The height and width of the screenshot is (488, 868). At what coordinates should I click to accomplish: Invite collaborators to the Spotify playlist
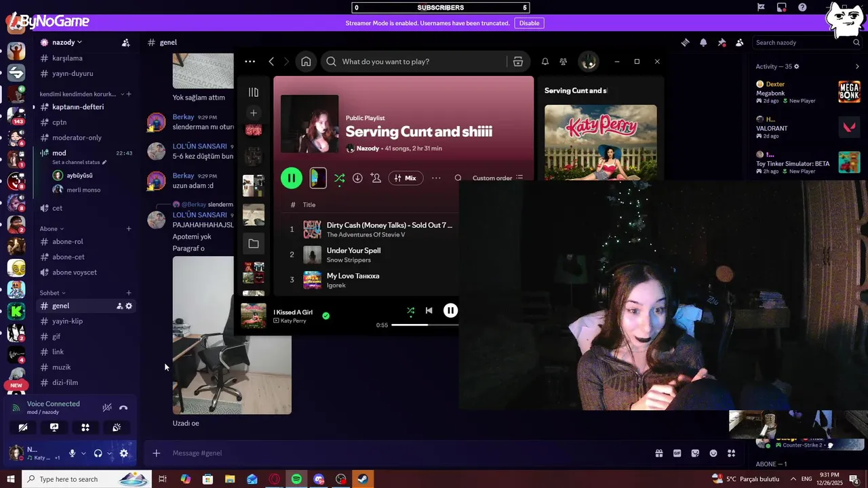point(376,178)
